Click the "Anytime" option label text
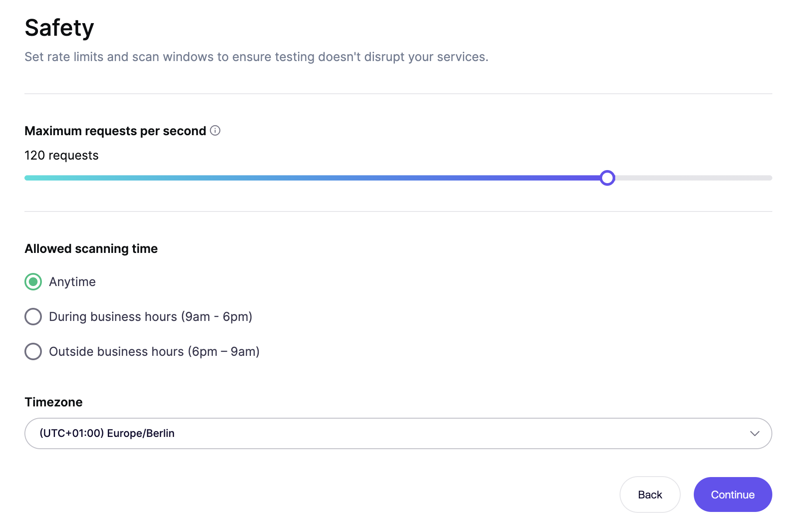 (72, 282)
